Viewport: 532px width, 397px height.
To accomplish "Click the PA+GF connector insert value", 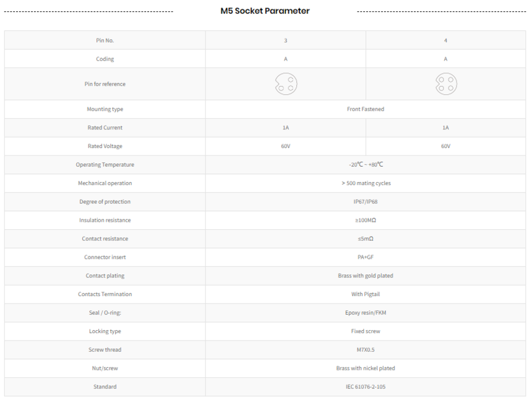I will pyautogui.click(x=366, y=257).
